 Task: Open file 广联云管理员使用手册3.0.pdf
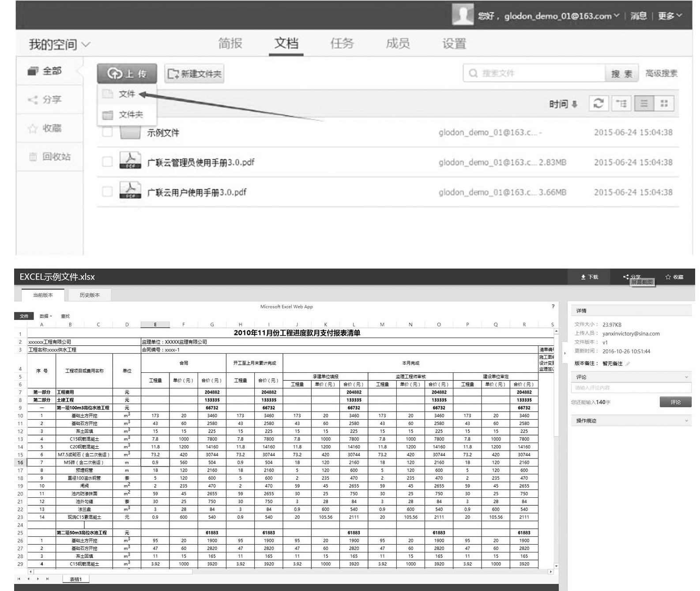tap(201, 162)
